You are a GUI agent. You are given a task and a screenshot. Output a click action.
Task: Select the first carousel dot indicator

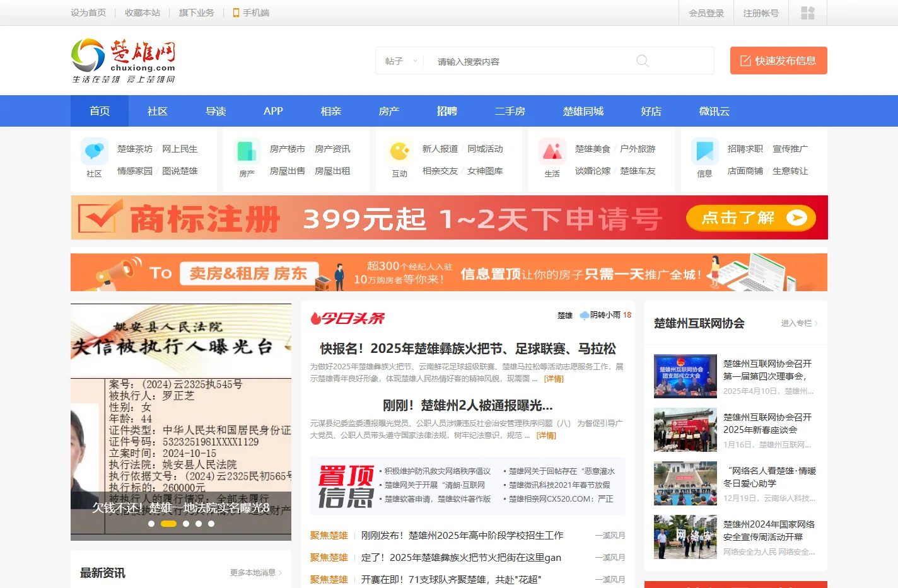151,524
